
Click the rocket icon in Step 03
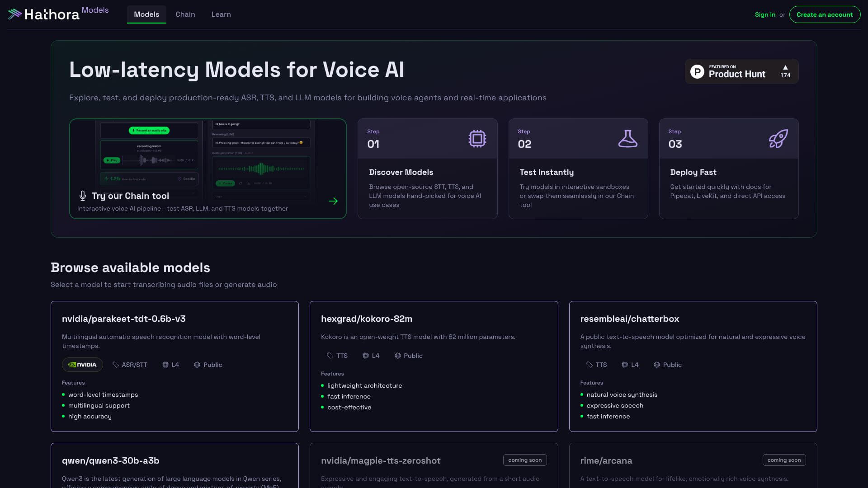[778, 139]
